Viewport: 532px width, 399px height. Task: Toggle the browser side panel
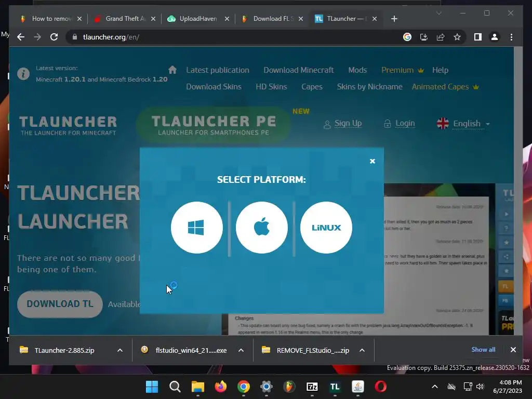(x=478, y=37)
